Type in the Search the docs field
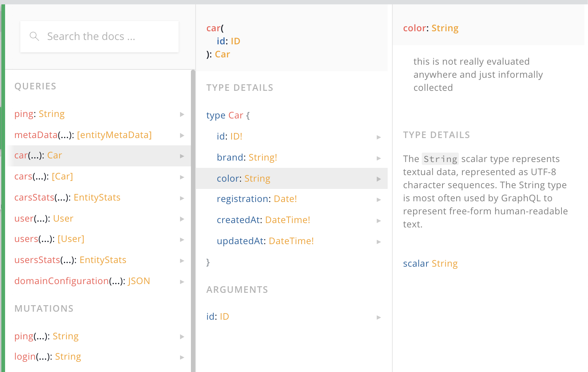Image resolution: width=588 pixels, height=372 pixels. pos(105,36)
